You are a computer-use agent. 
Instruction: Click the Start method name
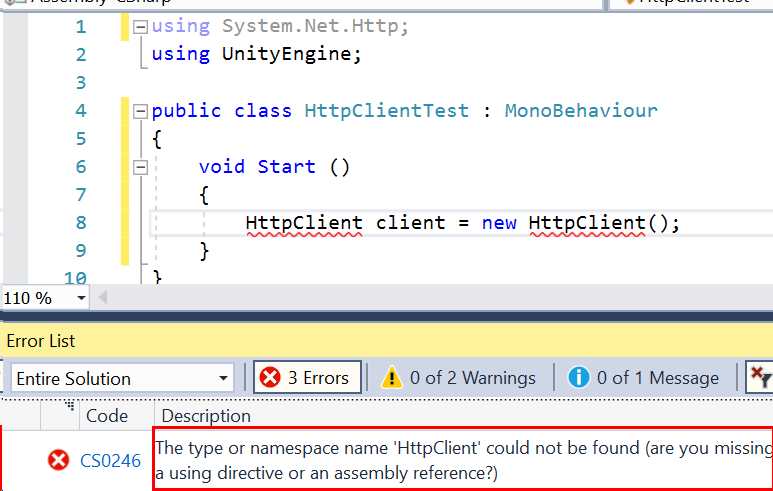click(x=286, y=167)
